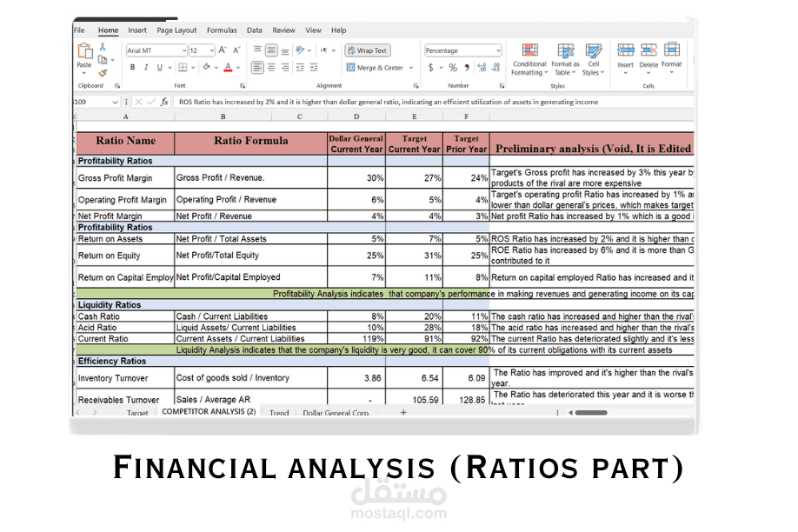The image size is (798, 532).
Task: Toggle Underline formatting
Action: pos(159,67)
